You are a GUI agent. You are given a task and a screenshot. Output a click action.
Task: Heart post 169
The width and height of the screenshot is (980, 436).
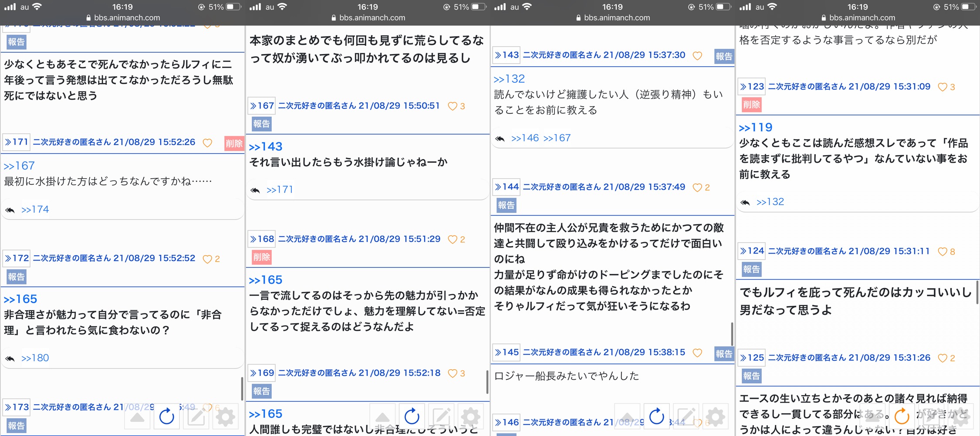(453, 373)
